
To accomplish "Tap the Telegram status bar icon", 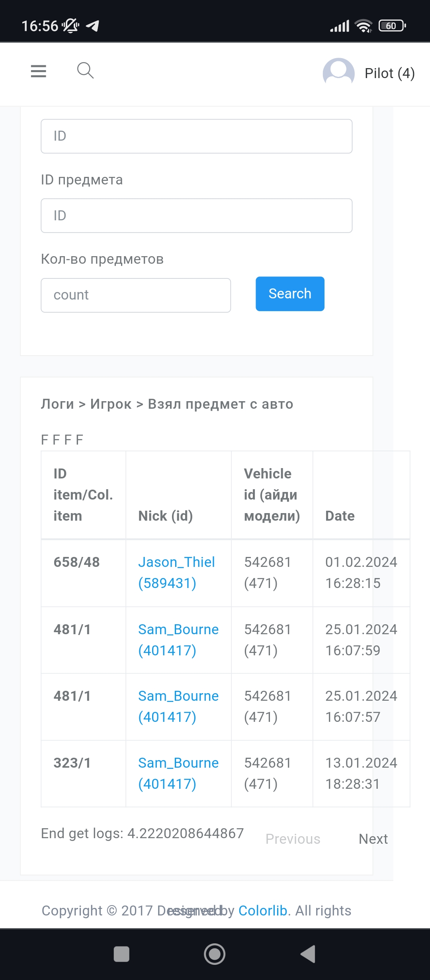I will tap(92, 26).
